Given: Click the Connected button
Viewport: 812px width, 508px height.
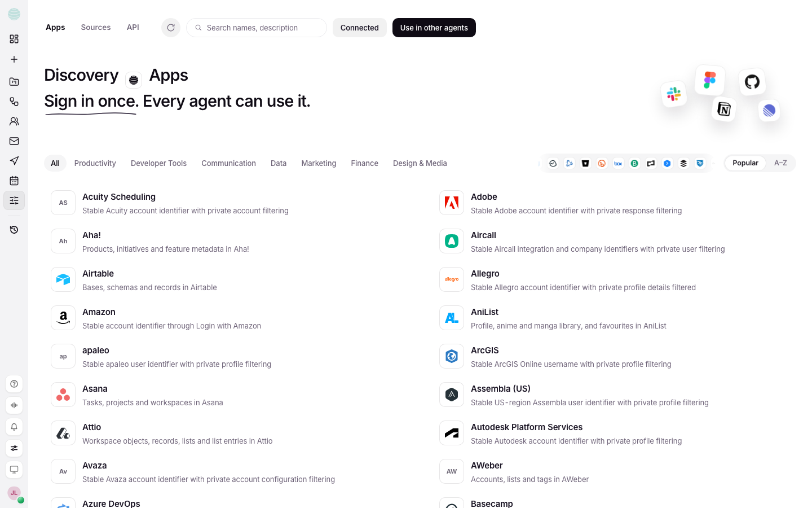Looking at the screenshot, I should 360,28.
